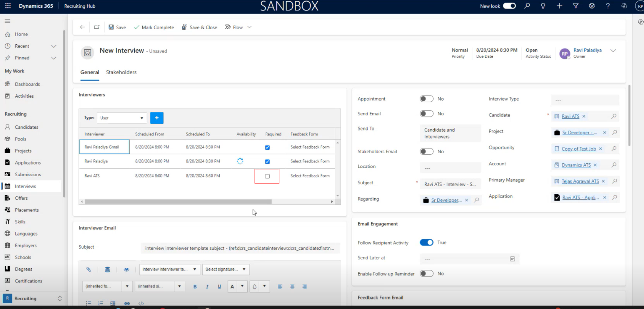Open the settings gear icon

(592, 6)
